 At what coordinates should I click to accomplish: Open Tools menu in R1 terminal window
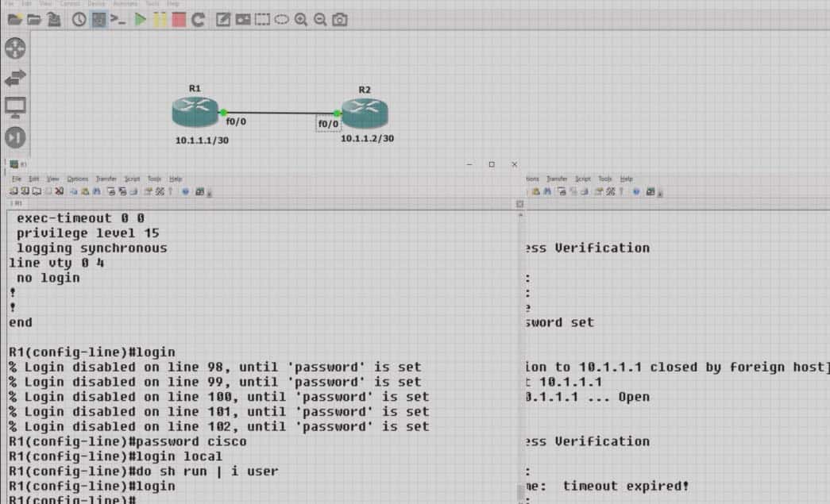154,179
